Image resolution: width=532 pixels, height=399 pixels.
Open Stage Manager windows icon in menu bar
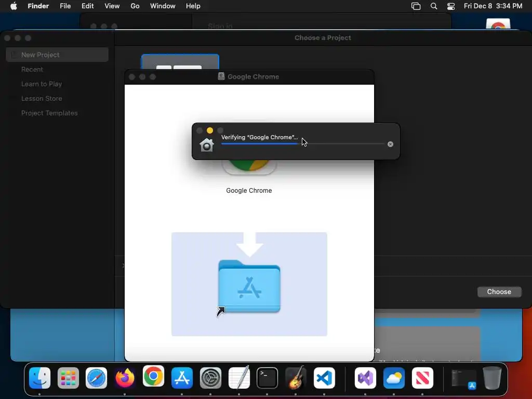[416, 6]
